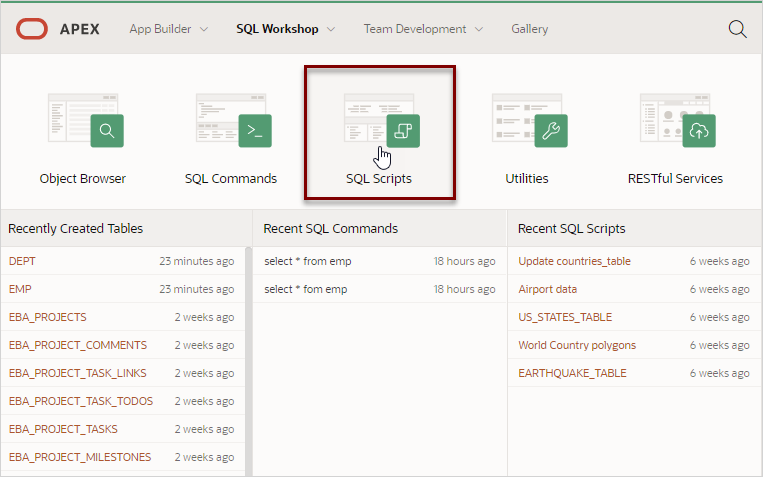Click '6 weeks ago' beside World Country polygons
Screen dimensions: 763x477
[719, 345]
